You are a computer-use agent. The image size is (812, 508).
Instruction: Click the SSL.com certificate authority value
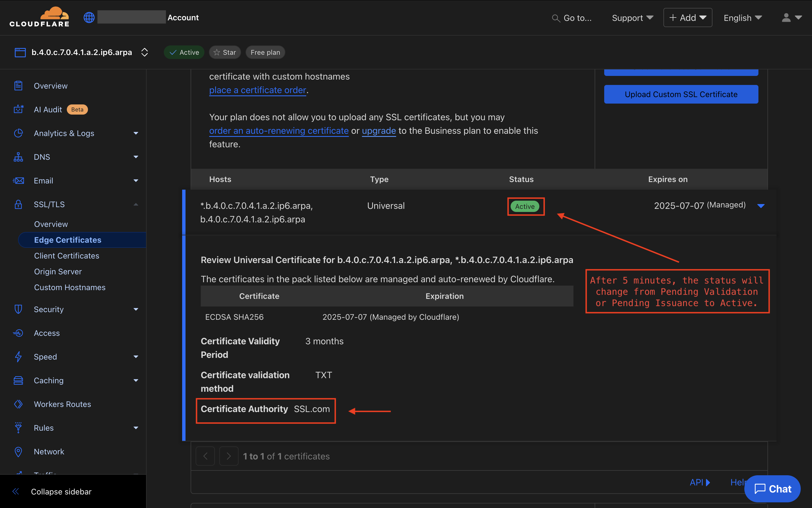312,409
